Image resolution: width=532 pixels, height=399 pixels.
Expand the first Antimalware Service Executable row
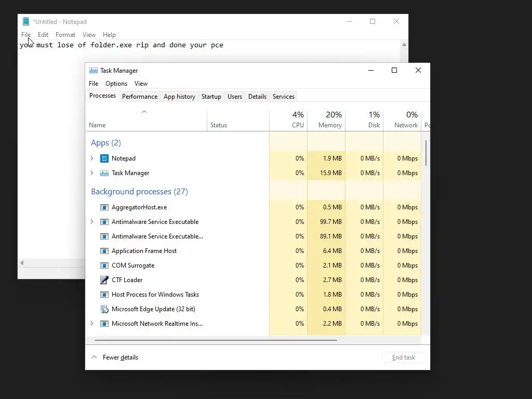(91, 222)
